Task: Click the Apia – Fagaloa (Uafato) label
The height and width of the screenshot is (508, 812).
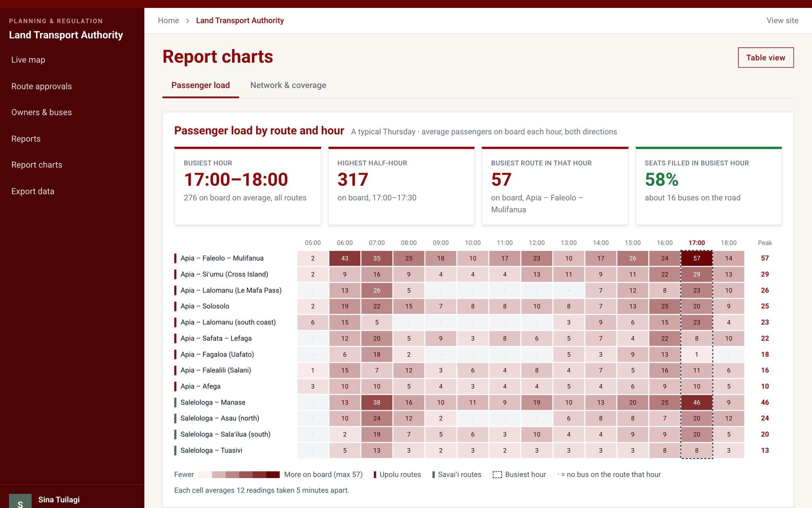Action: [x=217, y=354]
